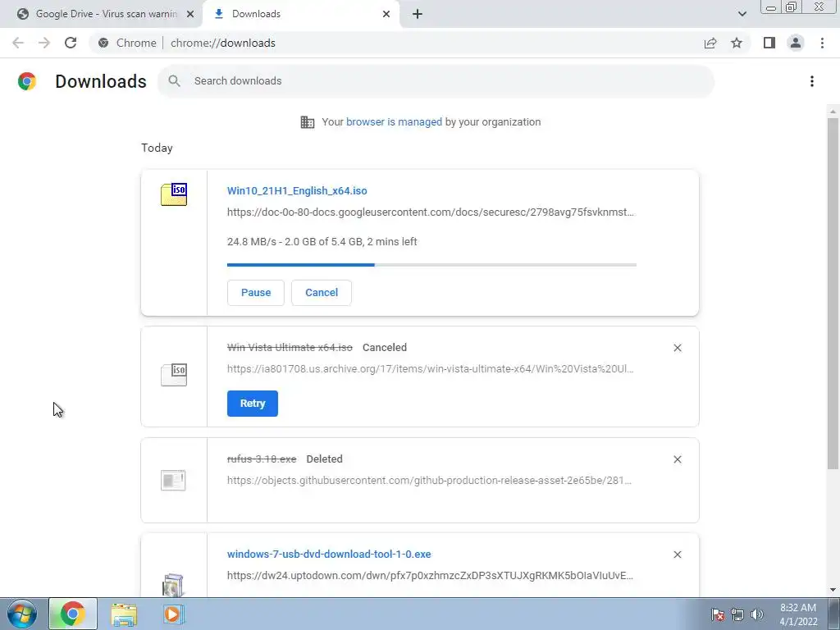Click the windows-7-usb-dvd tool file icon

coord(173,585)
